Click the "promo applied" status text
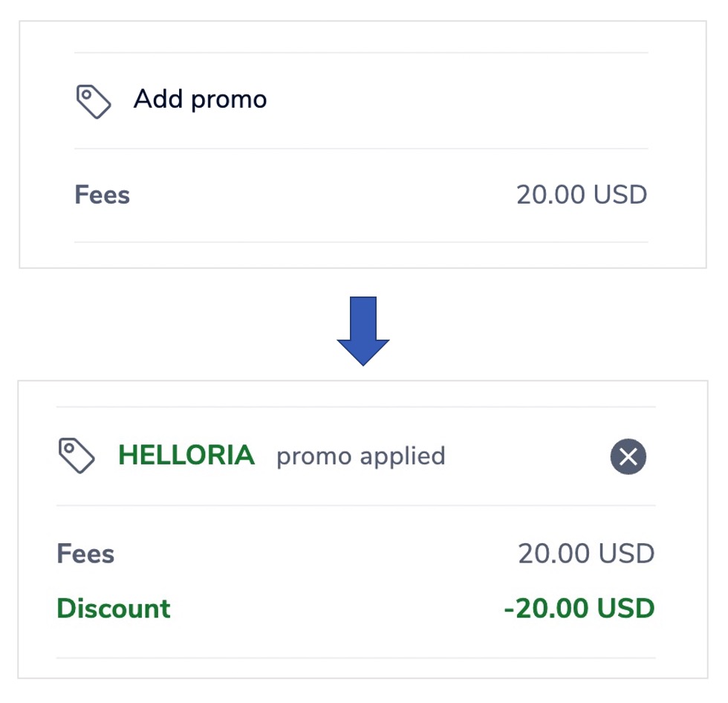The width and height of the screenshot is (728, 703). [360, 456]
